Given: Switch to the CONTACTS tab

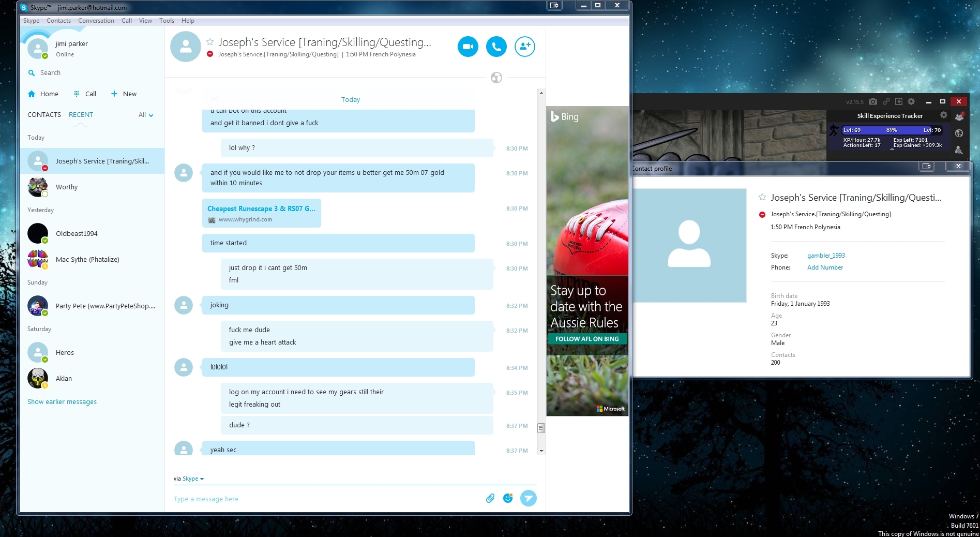Looking at the screenshot, I should tap(44, 115).
